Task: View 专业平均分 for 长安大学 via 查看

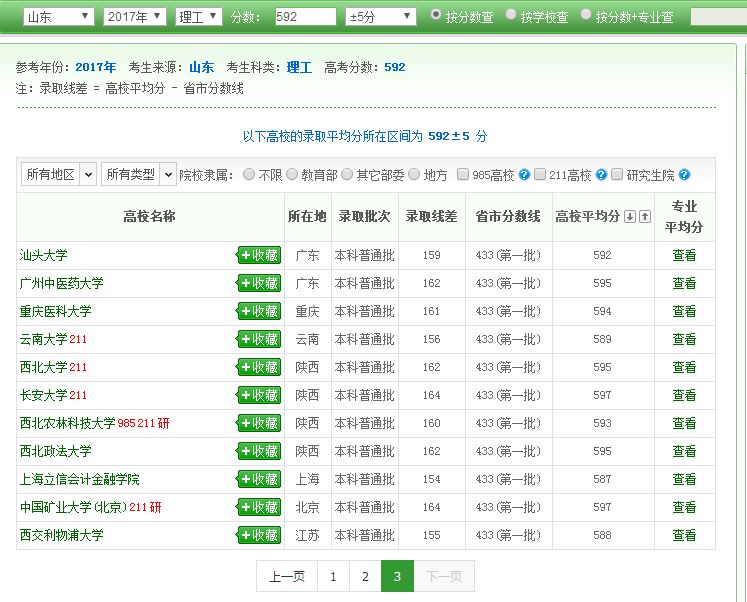Action: pyautogui.click(x=684, y=395)
